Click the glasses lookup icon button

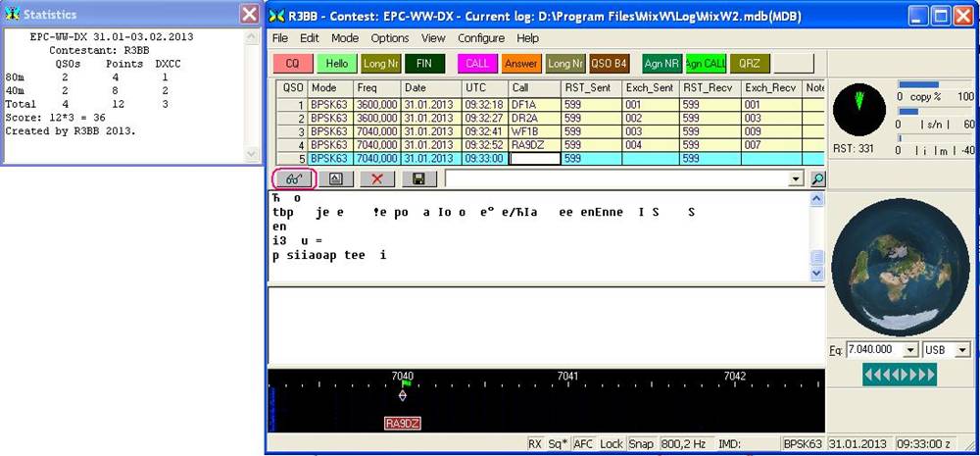pyautogui.click(x=292, y=179)
